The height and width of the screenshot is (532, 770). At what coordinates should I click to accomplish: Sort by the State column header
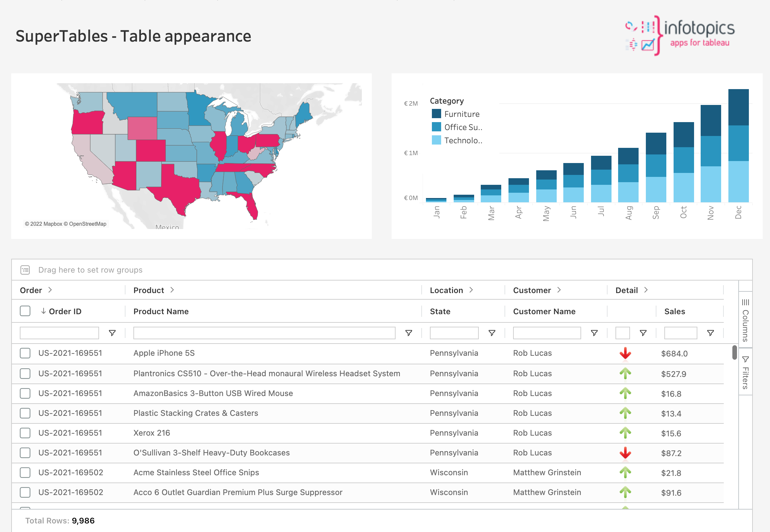[440, 311]
